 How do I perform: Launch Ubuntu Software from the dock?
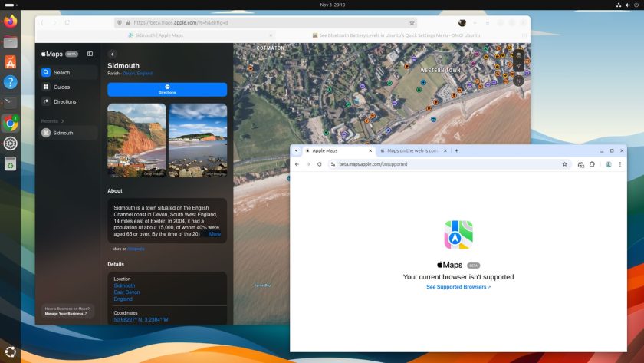pos(10,62)
